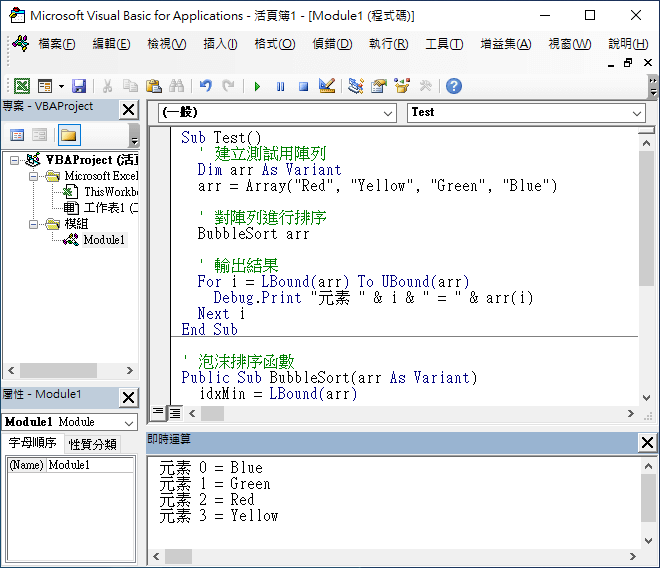This screenshot has height=568, width=660.
Task: Click the Cut scissors icon
Action: pos(107,86)
